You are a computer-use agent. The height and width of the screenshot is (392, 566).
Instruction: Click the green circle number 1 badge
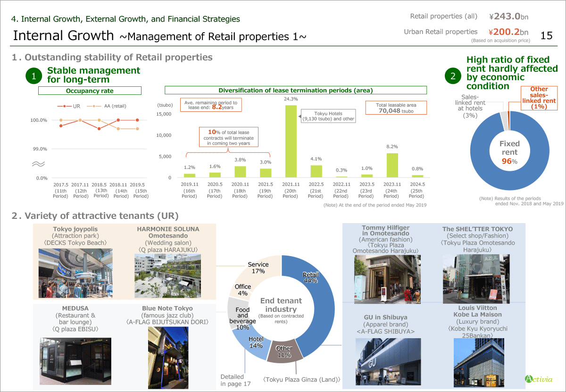tap(34, 76)
